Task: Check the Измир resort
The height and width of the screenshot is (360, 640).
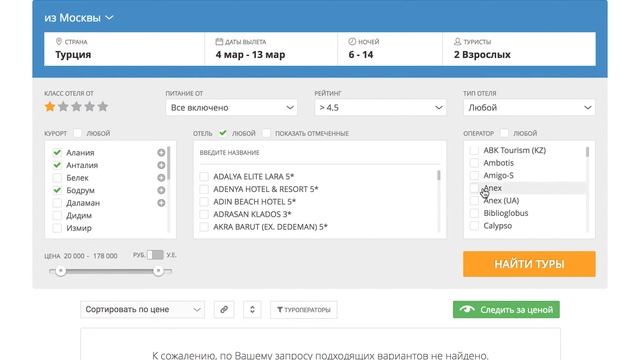Action: tap(57, 228)
